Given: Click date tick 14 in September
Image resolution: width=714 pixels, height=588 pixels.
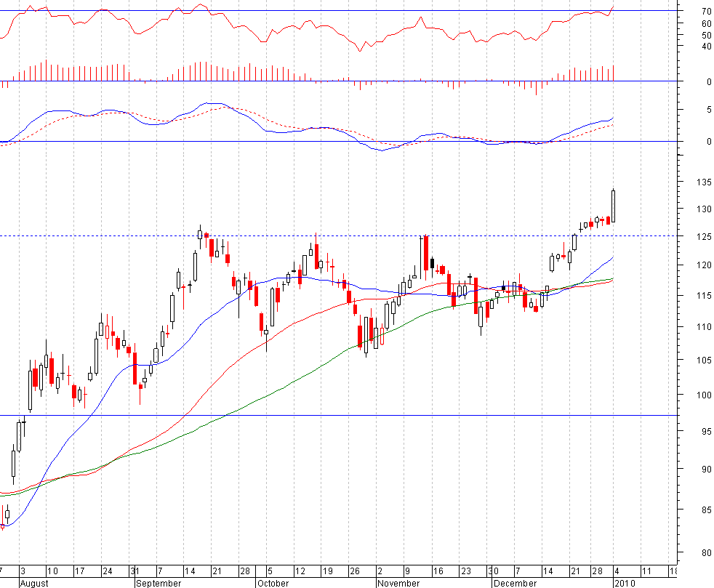Looking at the screenshot, I should coord(190,571).
